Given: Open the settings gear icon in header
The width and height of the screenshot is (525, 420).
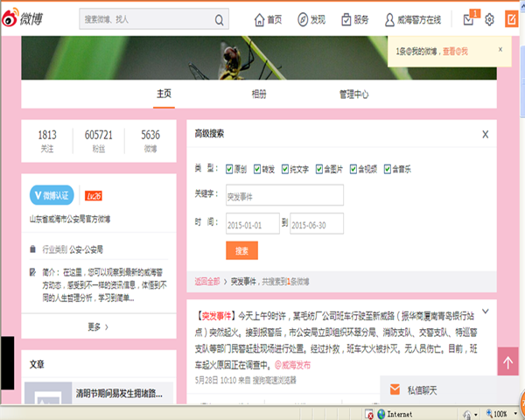Looking at the screenshot, I should (490, 19).
